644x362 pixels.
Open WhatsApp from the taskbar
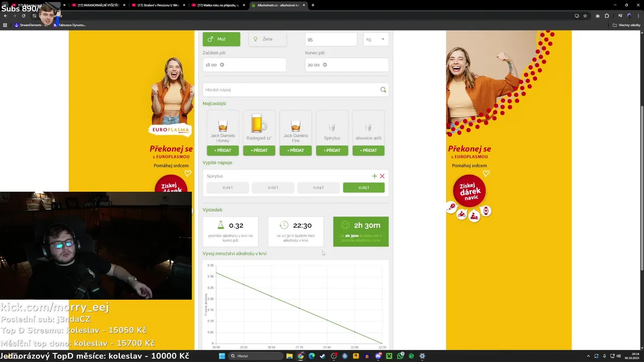coord(400,356)
